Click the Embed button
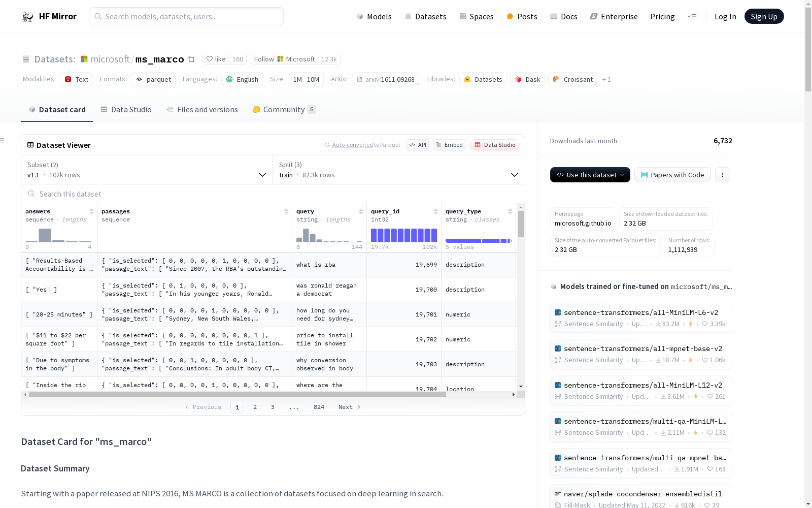Viewport: 812px width, 508px height. coord(449,145)
